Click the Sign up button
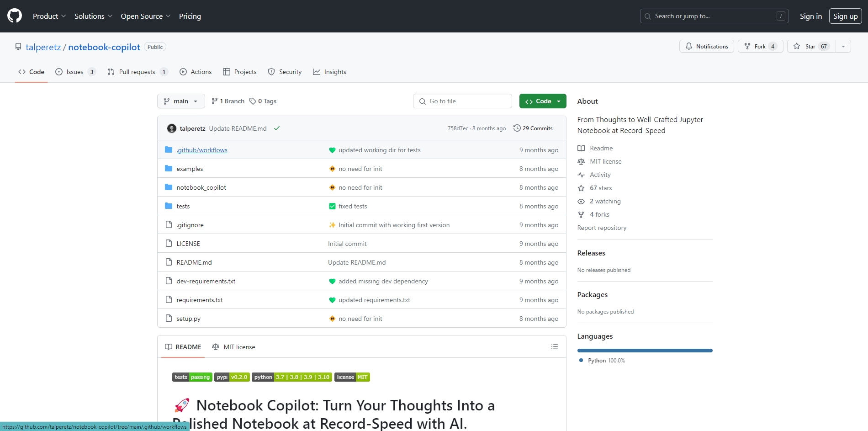The height and width of the screenshot is (431, 868). [x=845, y=16]
